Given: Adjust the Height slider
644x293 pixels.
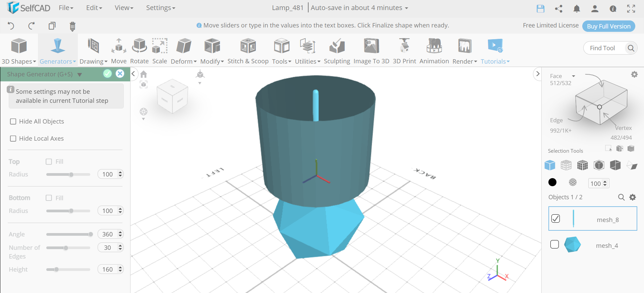Looking at the screenshot, I should tap(68, 270).
